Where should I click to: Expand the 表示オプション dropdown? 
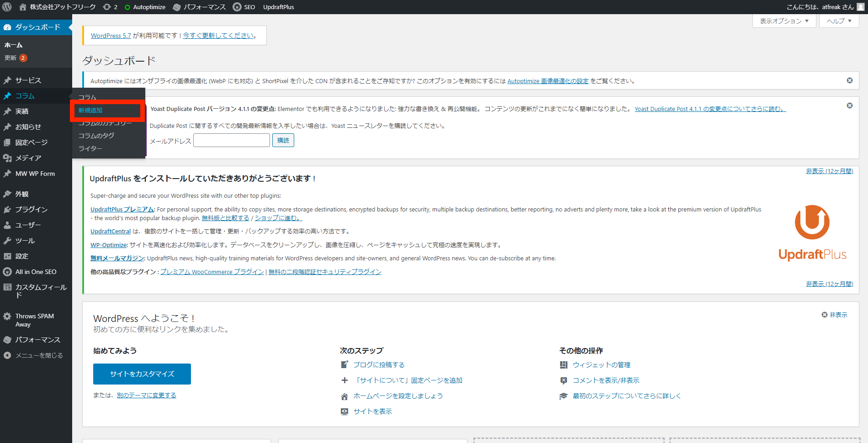pyautogui.click(x=784, y=21)
